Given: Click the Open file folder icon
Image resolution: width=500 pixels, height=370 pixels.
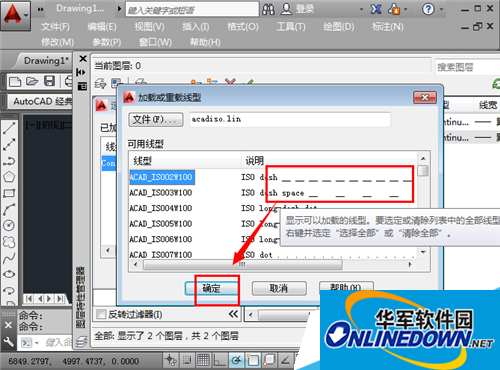Looking at the screenshot, I should tap(32, 81).
